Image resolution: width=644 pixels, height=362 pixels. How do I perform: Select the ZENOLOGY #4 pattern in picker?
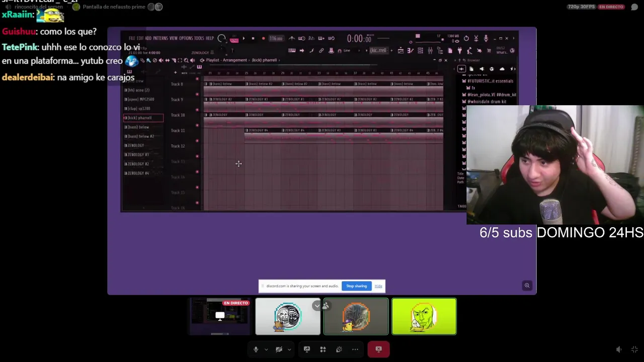point(136,173)
